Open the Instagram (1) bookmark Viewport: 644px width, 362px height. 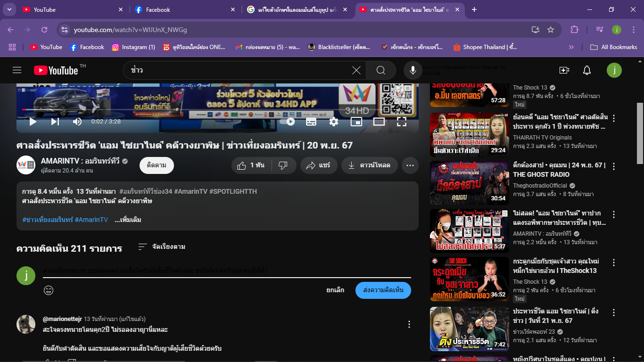click(133, 47)
